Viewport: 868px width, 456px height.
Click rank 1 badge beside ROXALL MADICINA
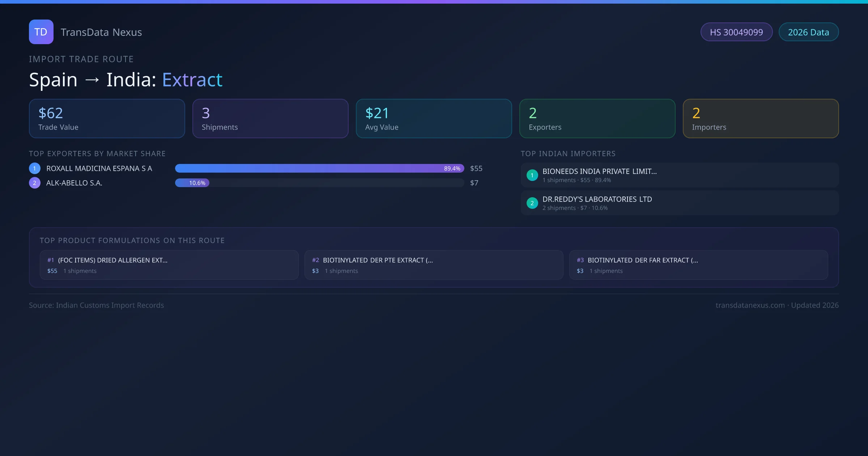(35, 168)
